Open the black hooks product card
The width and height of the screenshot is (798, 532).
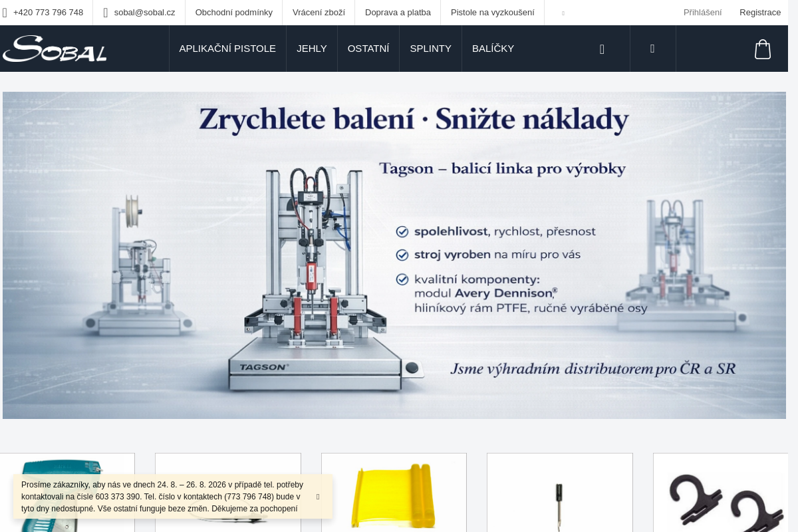[x=721, y=493]
